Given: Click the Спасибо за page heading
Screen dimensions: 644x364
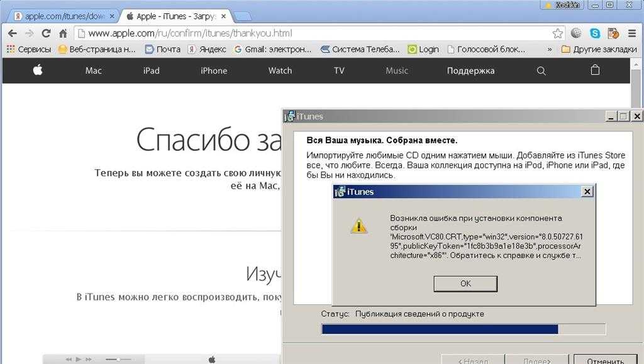Looking at the screenshot, I should (x=209, y=140).
